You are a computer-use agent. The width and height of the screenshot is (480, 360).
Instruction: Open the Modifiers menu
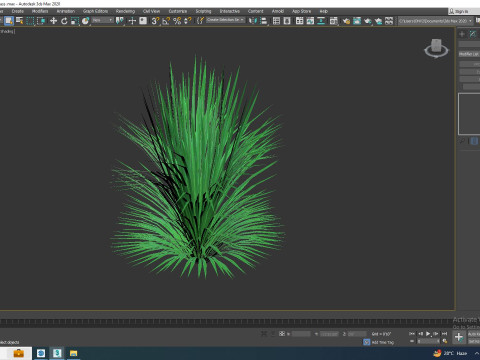coord(40,11)
